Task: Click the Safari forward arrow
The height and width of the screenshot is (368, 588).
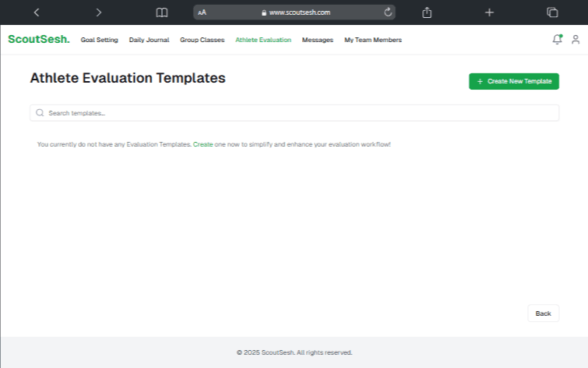Action: [98, 12]
